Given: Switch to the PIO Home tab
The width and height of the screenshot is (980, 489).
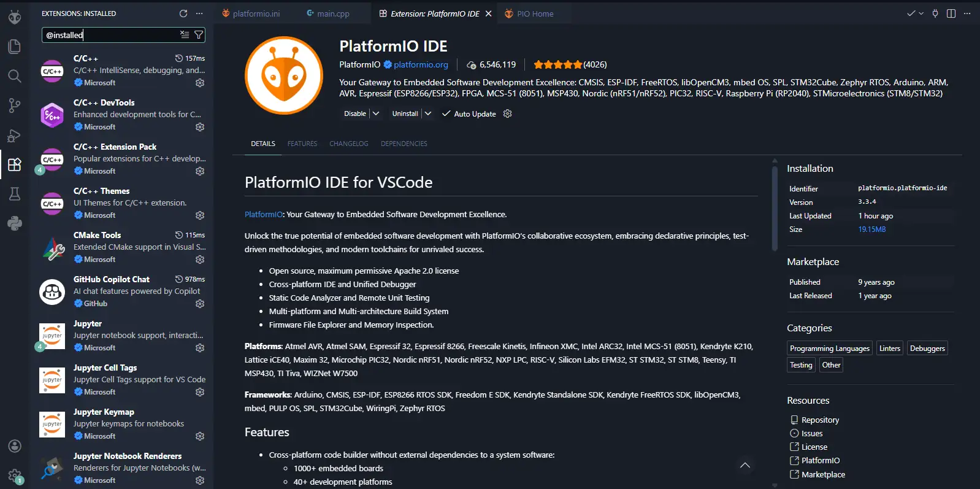Looking at the screenshot, I should click(529, 13).
